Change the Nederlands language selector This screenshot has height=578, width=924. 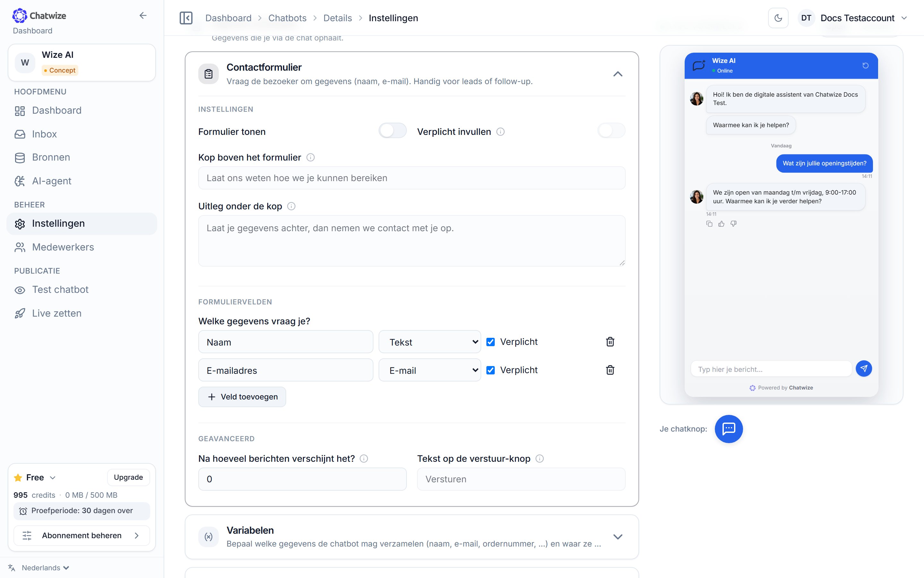tap(45, 568)
